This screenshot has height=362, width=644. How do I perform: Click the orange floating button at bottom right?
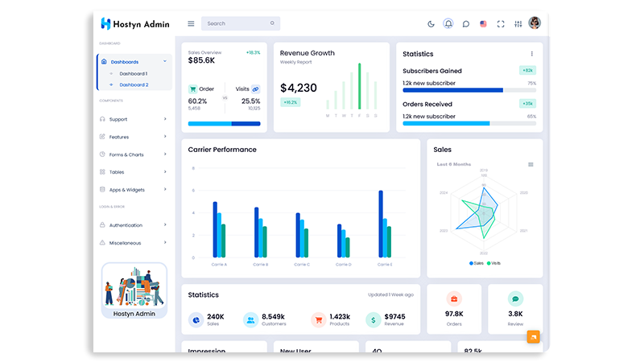533,337
